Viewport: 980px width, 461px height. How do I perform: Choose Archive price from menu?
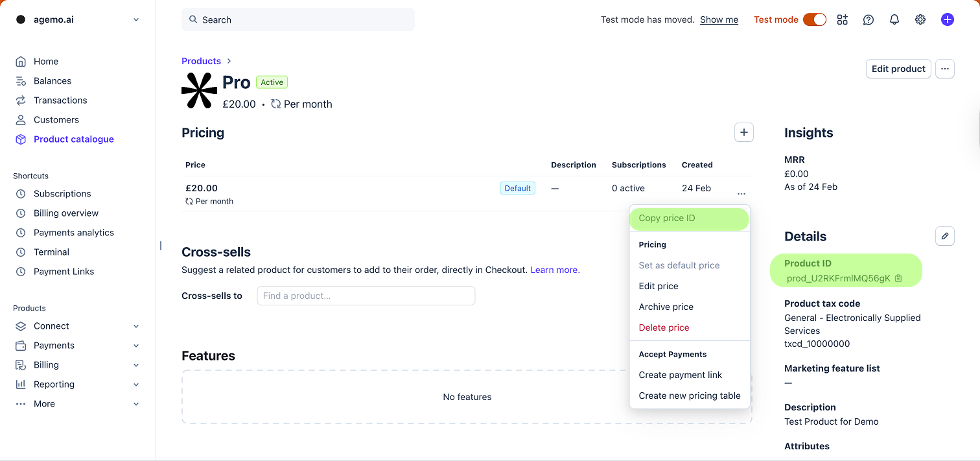[x=666, y=307]
